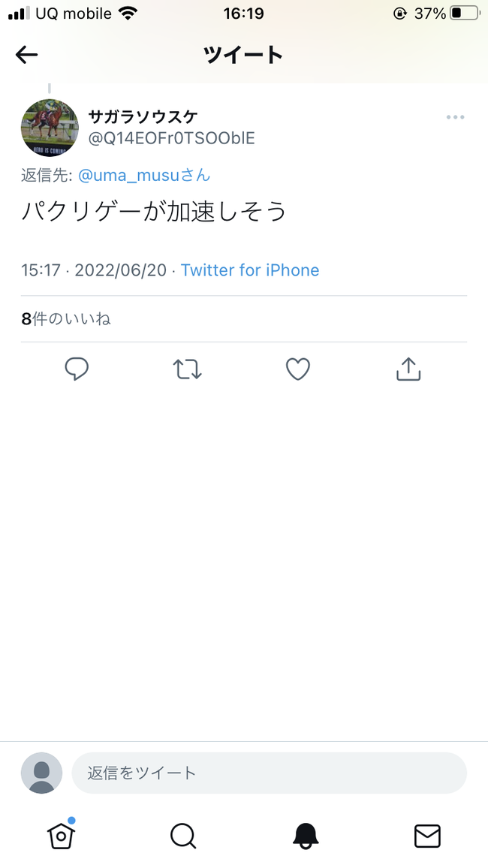Screen dimensions: 488x868
Task: Tap the horse racing profile picture
Action: [50, 128]
